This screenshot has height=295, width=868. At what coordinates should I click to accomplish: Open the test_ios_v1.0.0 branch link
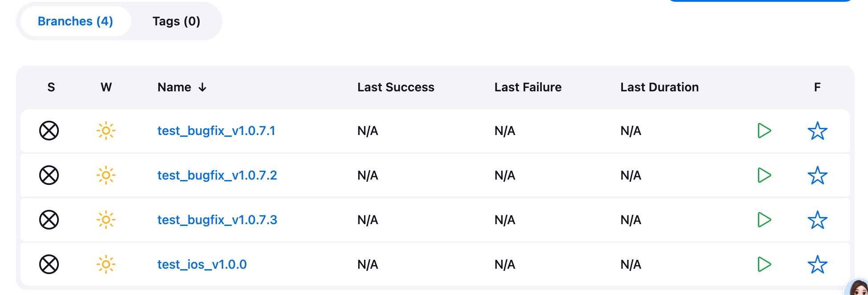click(x=202, y=264)
